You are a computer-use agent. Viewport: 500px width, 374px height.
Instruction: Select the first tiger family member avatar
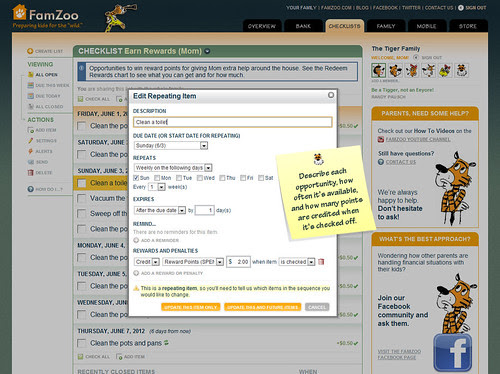pos(378,70)
